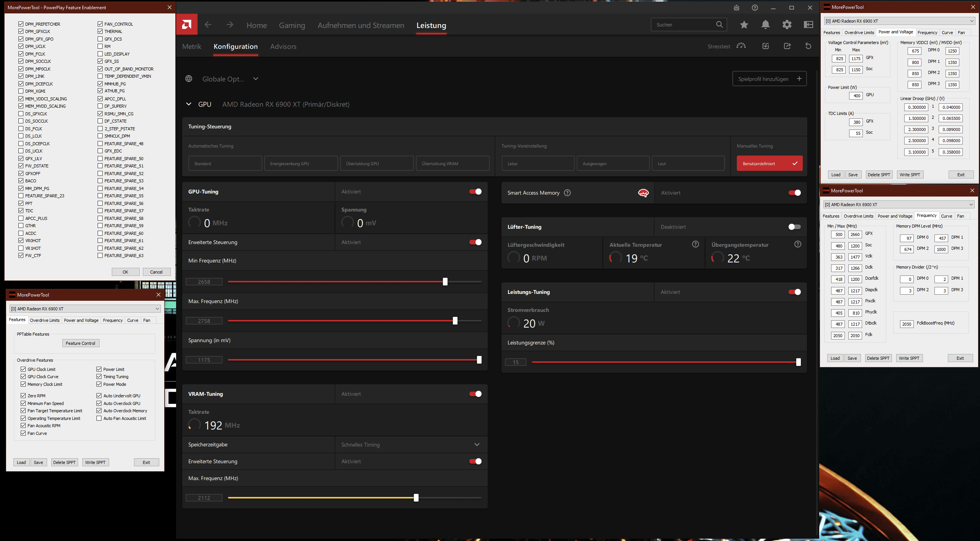The image size is (980, 541).
Task: Click FclkBoostFreq 2050 field
Action: pyautogui.click(x=906, y=324)
